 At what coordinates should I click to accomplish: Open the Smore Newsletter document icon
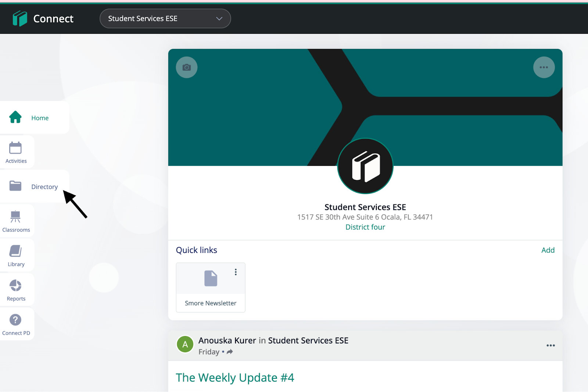[x=211, y=278]
